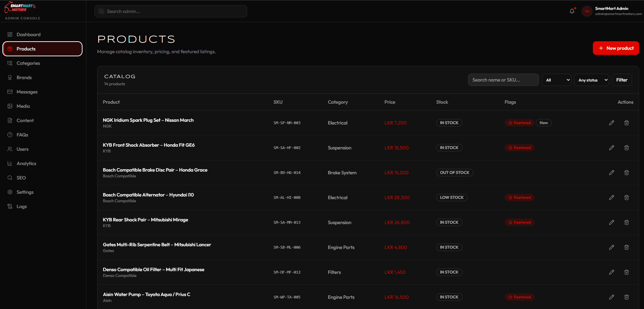Delete KYB Rear Shock Pair product
Screen dimensions: 644x309
pyautogui.click(x=627, y=222)
